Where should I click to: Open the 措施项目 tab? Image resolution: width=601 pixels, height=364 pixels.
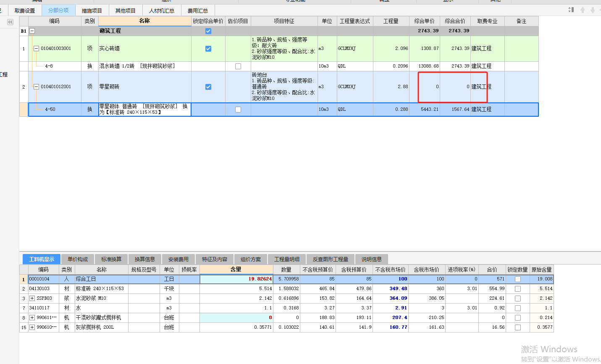pos(92,10)
